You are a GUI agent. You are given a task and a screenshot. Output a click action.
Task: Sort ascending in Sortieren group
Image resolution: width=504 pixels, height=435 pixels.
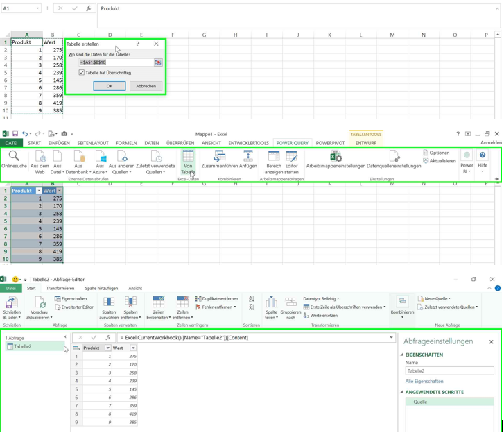point(252,299)
